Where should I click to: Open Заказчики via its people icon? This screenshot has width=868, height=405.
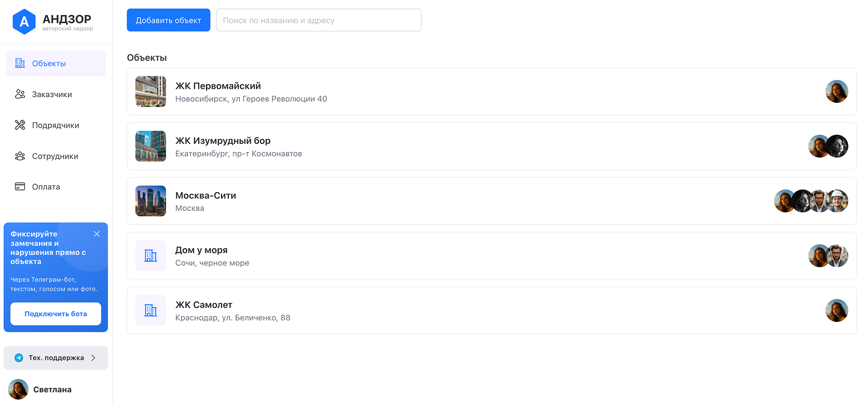[x=20, y=94]
